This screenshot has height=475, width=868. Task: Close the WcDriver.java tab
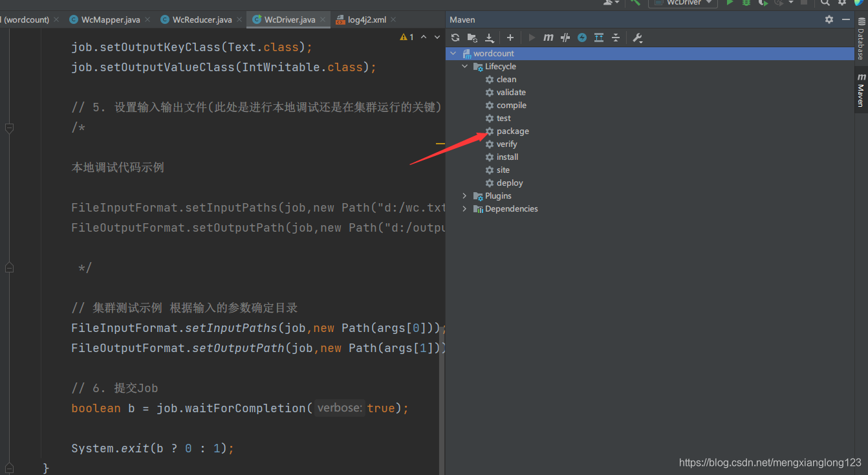coord(323,20)
